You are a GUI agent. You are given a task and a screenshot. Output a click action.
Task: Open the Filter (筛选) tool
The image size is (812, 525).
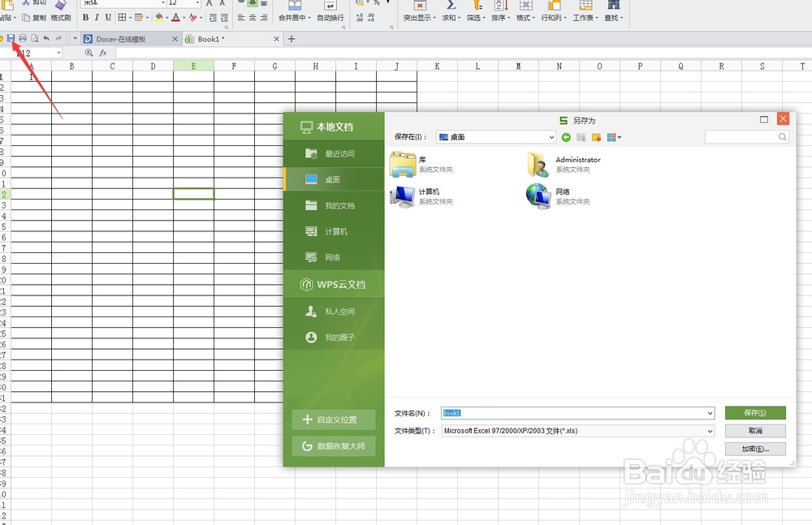(474, 9)
